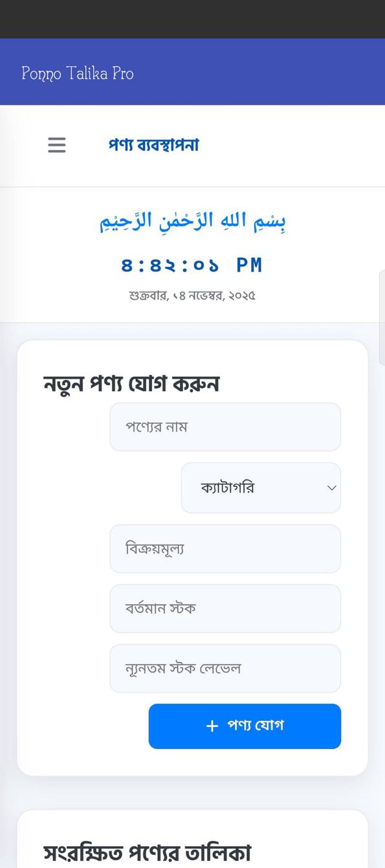Select the Ponno Talika Pro app title

[78, 73]
